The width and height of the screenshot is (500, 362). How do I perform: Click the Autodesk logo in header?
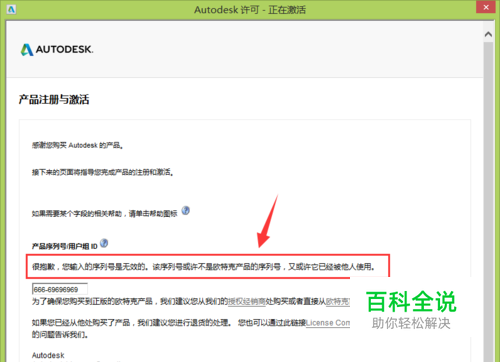[x=57, y=50]
